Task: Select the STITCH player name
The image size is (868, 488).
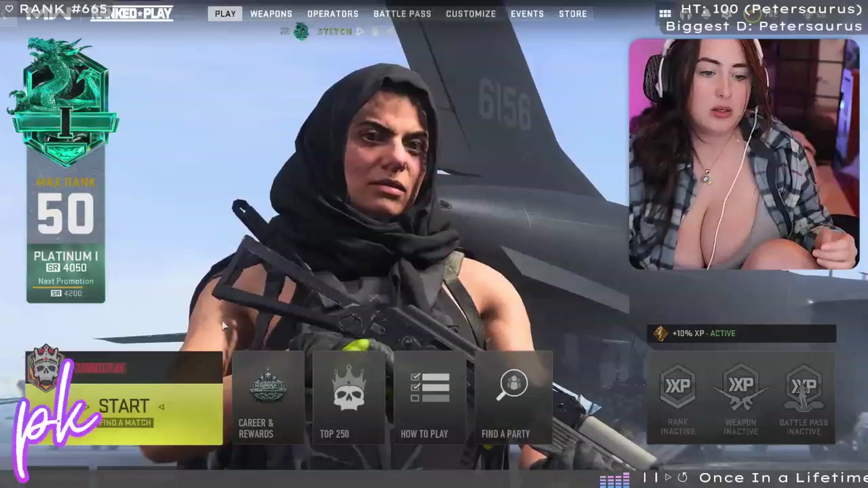Action: [335, 31]
